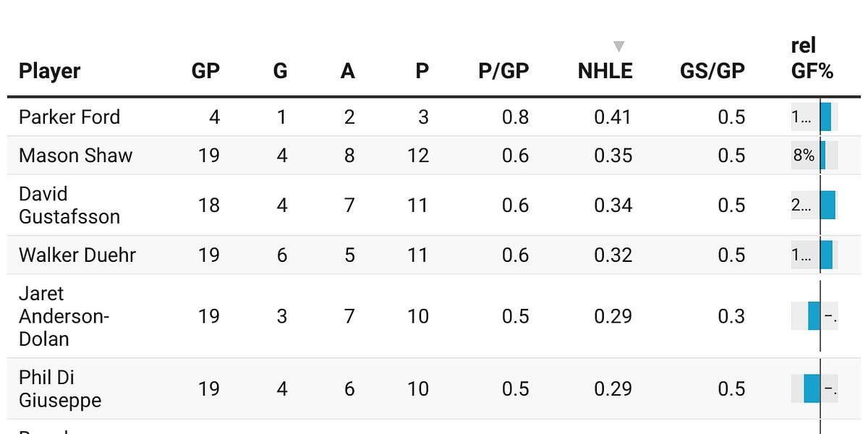868x434 pixels.
Task: Click David Gustafsson row name
Action: (69, 205)
